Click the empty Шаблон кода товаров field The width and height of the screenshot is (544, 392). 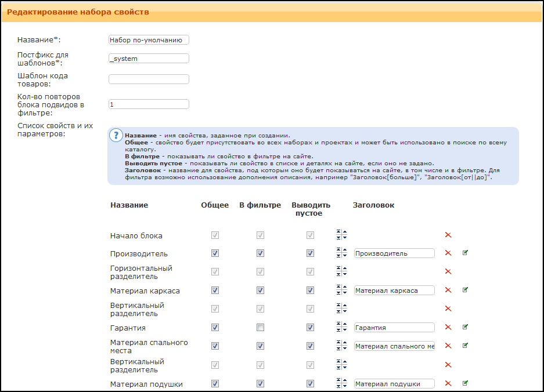[x=149, y=79]
